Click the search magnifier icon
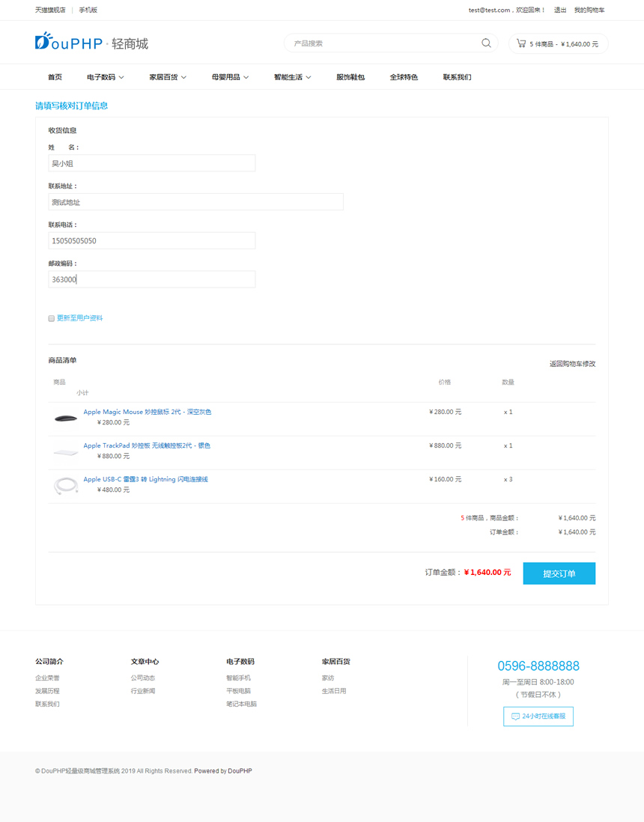 coord(486,43)
